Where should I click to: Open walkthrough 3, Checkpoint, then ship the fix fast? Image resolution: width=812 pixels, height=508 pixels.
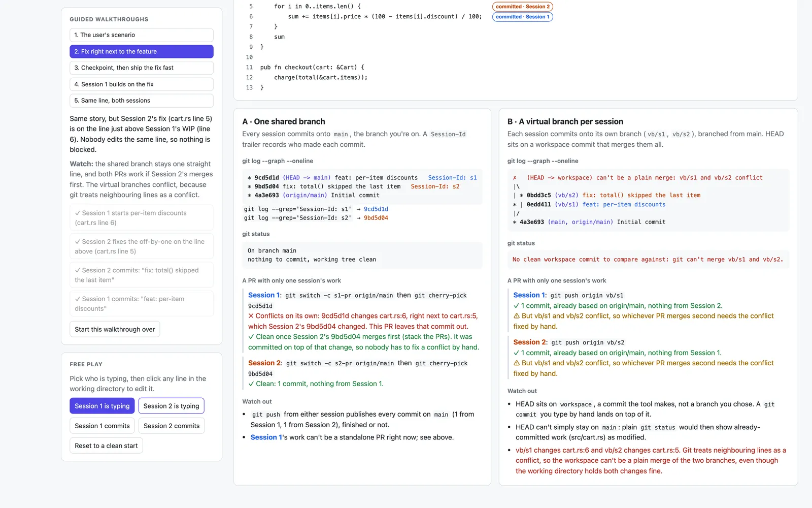[x=141, y=68]
